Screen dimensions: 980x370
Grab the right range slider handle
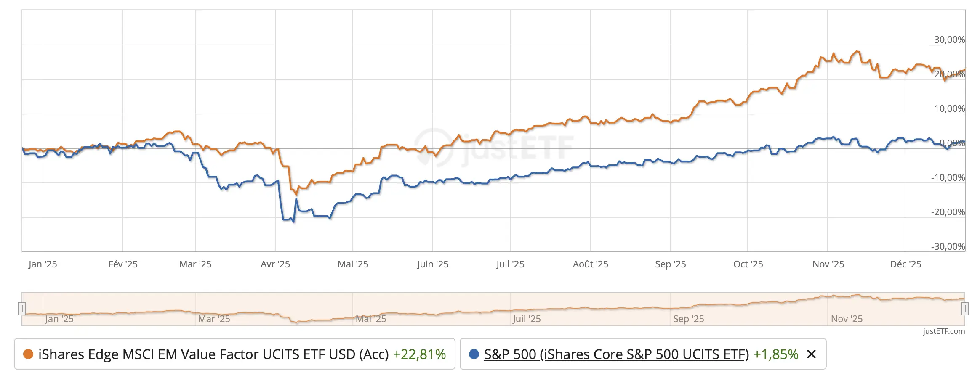coord(965,309)
